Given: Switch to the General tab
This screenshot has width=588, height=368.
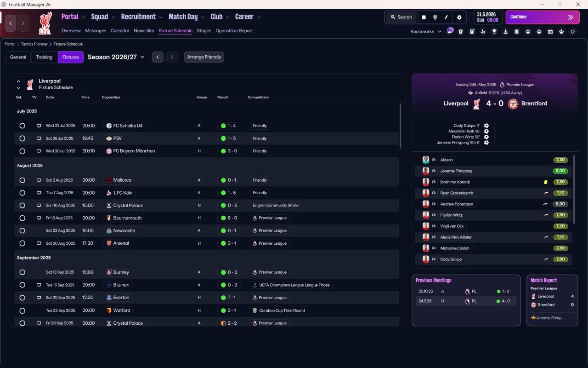Looking at the screenshot, I should tap(18, 57).
